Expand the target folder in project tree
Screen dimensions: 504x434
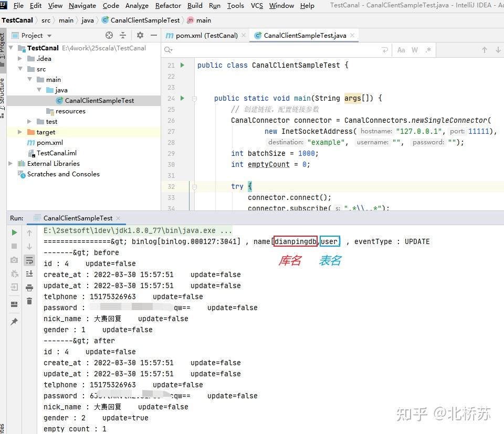20,132
